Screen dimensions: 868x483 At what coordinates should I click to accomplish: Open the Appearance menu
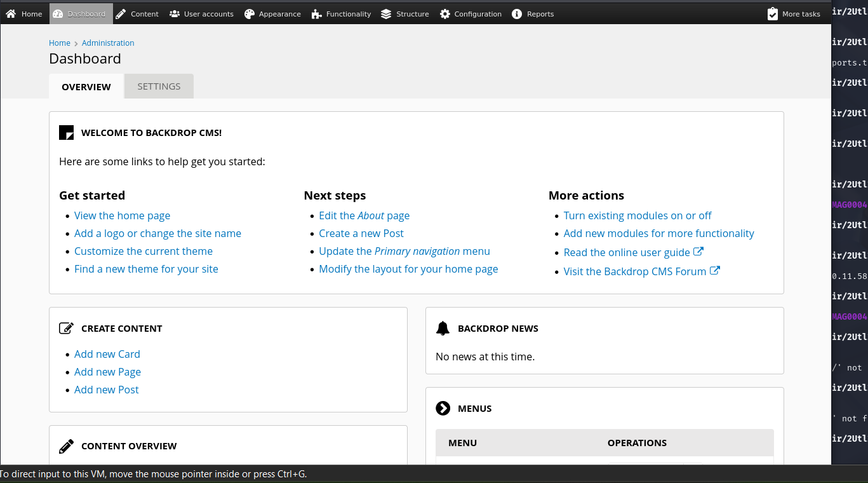click(x=272, y=14)
